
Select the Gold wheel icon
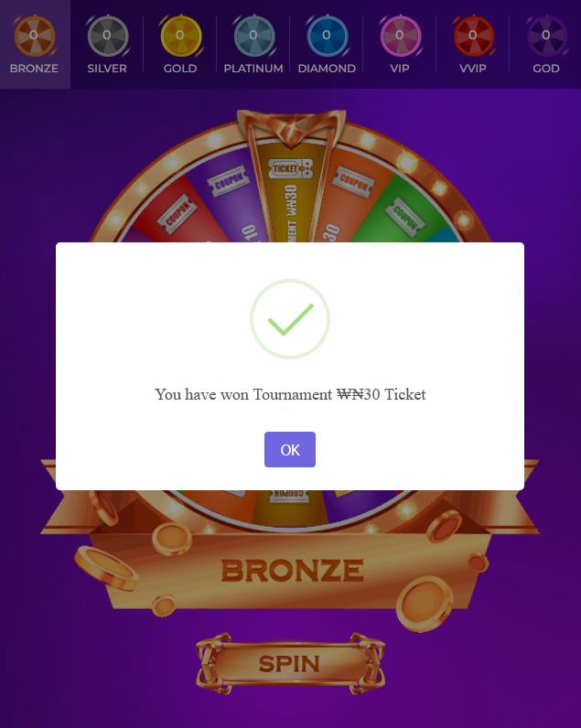[x=180, y=36]
